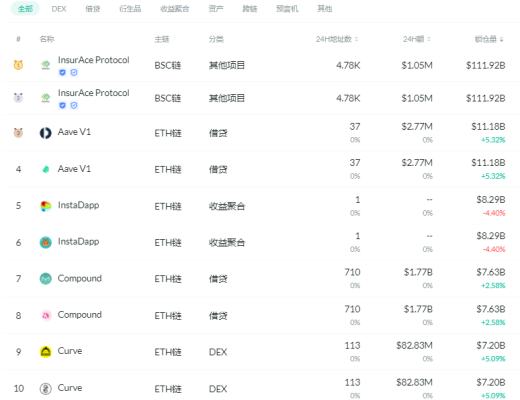Click the green Aave V1 logo in row 4
520x400 pixels.
tap(46, 169)
